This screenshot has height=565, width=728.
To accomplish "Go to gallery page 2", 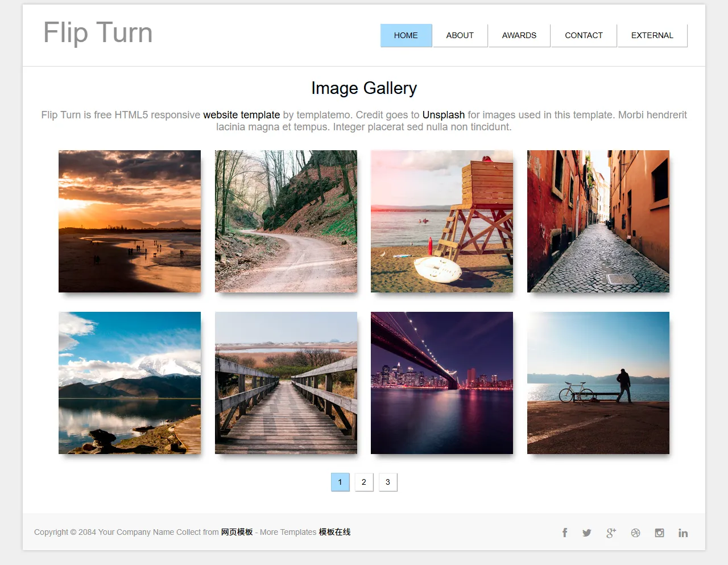I will click(364, 482).
